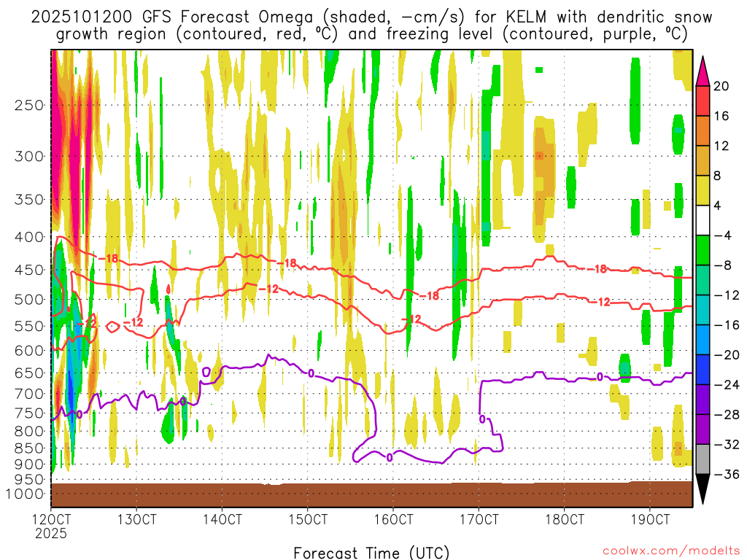Click the 500 pressure level label

(29, 300)
